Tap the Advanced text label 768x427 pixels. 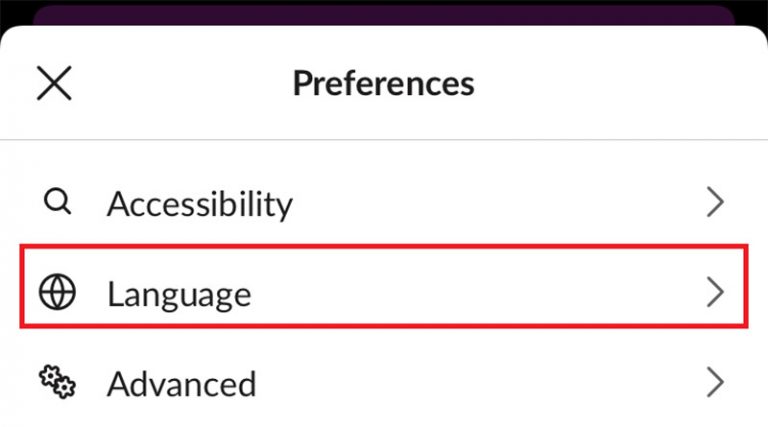(181, 383)
